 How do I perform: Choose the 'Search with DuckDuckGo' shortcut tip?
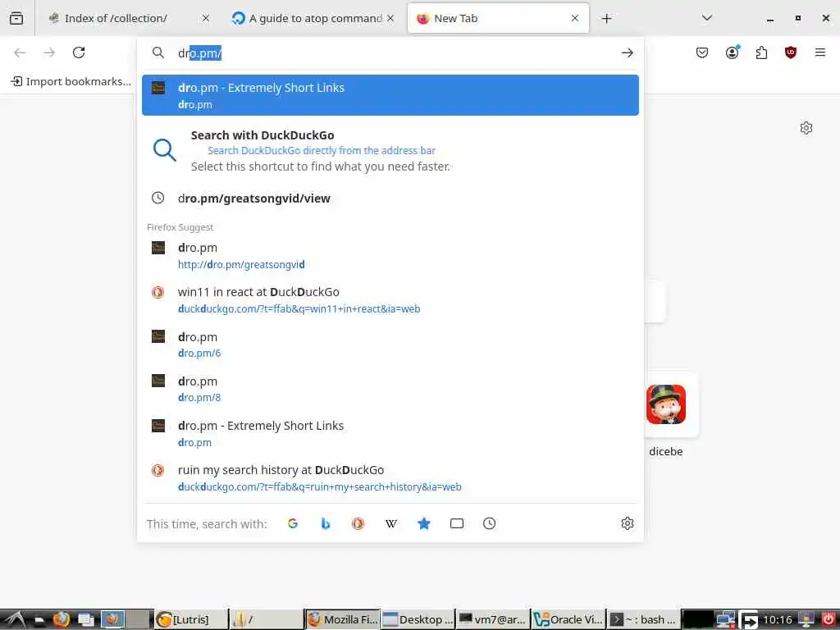pyautogui.click(x=390, y=151)
